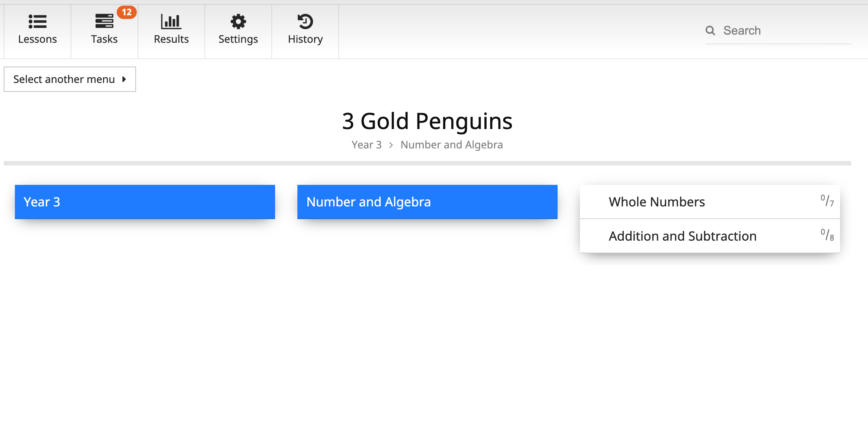Click the orange 12 notification badge

point(127,12)
